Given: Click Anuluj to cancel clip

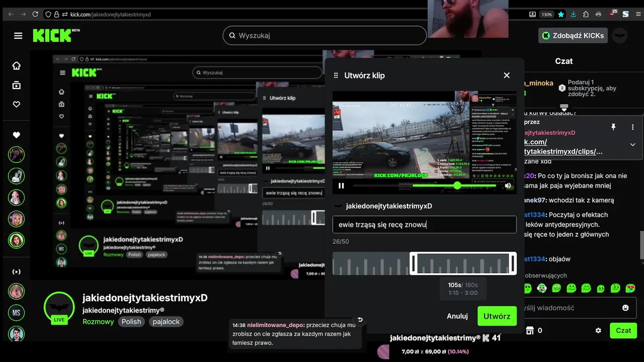Looking at the screenshot, I should [x=457, y=316].
